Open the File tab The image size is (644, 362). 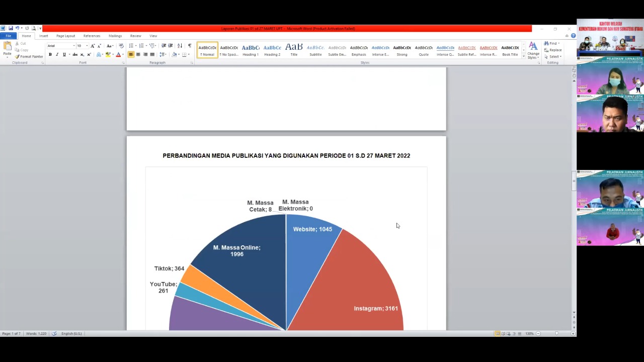8,36
